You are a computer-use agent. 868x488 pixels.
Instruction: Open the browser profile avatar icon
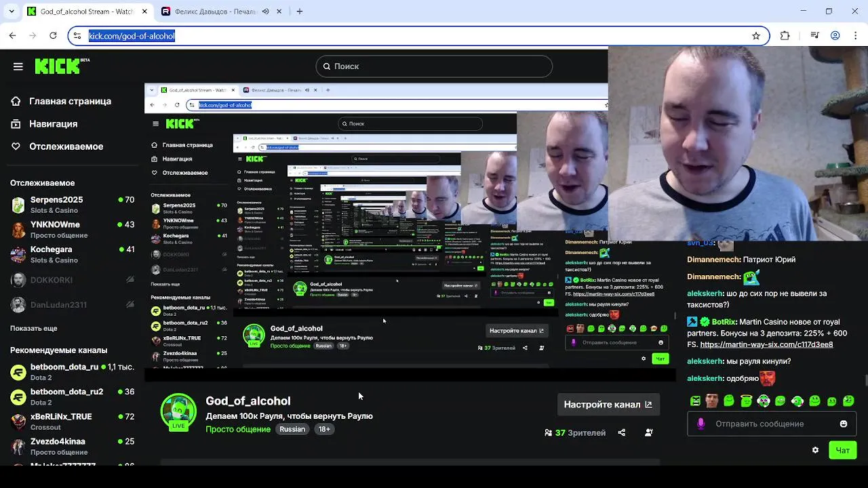pyautogui.click(x=835, y=36)
